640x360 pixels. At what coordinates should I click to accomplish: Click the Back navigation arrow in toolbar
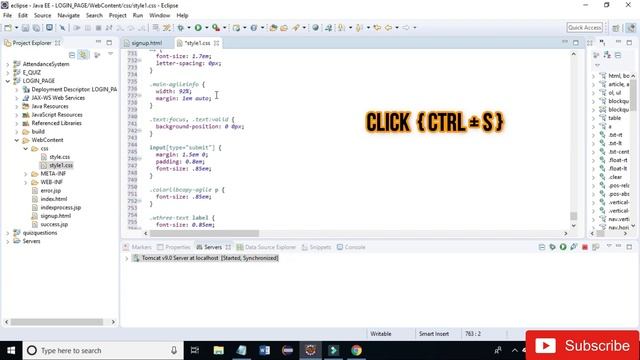click(x=388, y=28)
